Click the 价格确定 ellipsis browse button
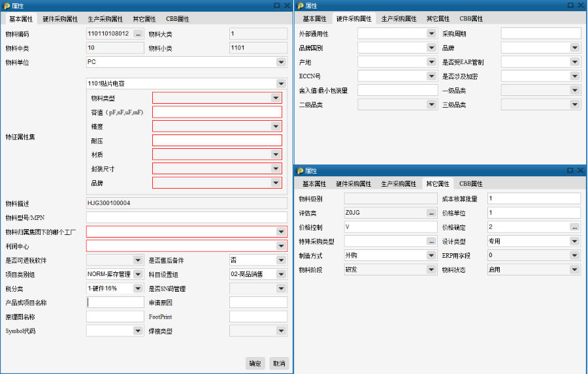This screenshot has height=374, width=588. click(x=574, y=227)
